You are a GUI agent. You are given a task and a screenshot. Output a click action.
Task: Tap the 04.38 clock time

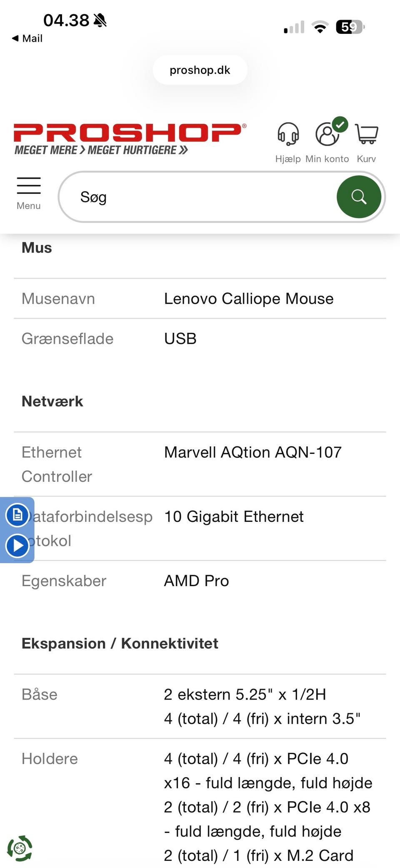tap(66, 20)
